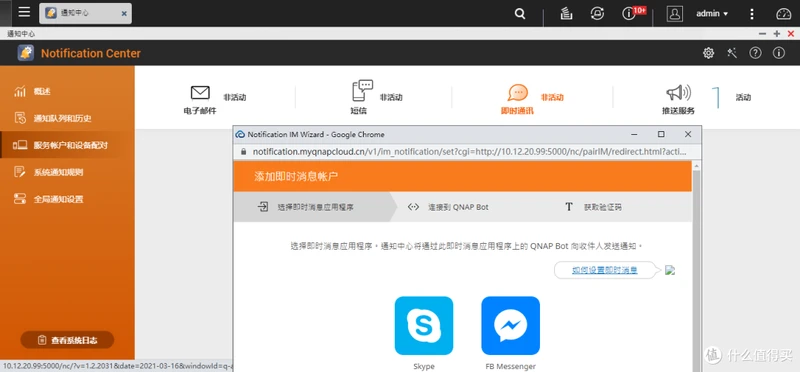The image size is (800, 372).
Task: Go to 概述 overview in sidebar
Action: pos(67,92)
